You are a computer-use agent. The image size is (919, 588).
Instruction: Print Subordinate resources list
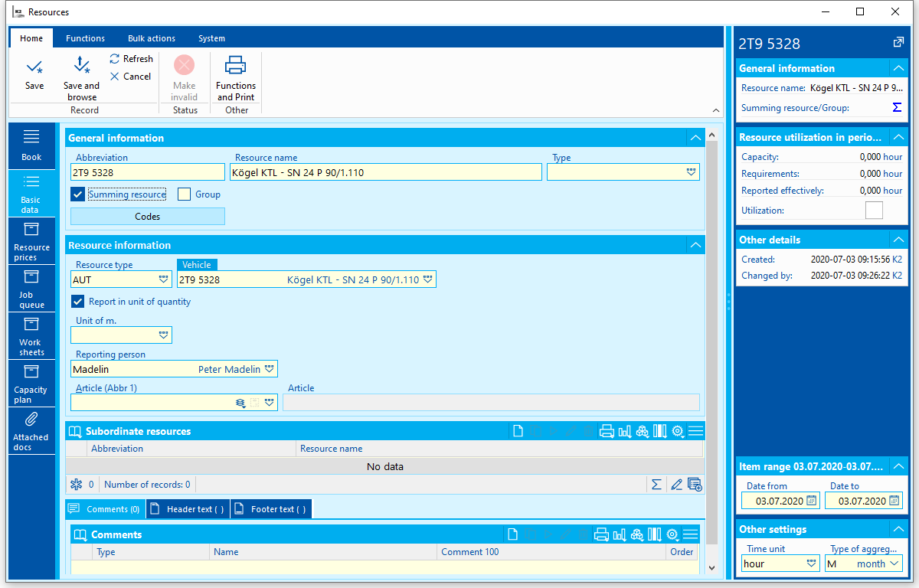coord(607,431)
